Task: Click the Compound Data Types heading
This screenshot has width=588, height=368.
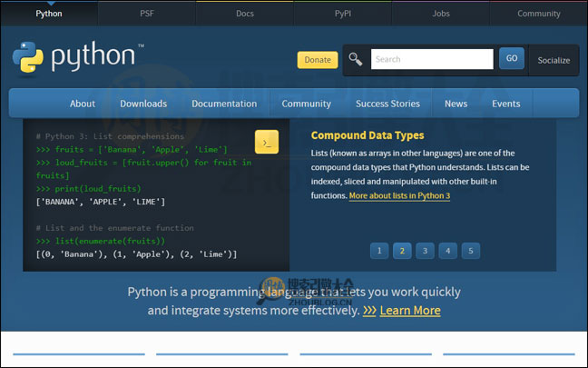Action: (x=367, y=135)
